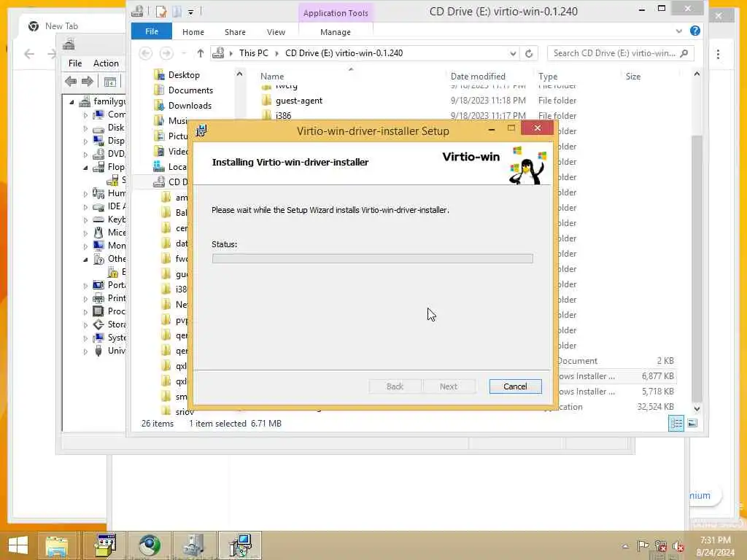The width and height of the screenshot is (747, 560).
Task: Switch to the Home ribbon tab
Action: tap(193, 32)
